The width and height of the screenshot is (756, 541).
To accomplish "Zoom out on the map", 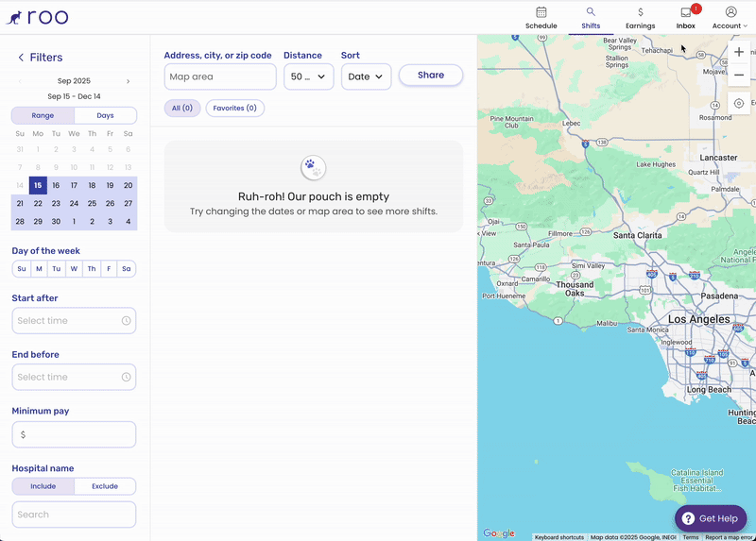I will 739,76.
